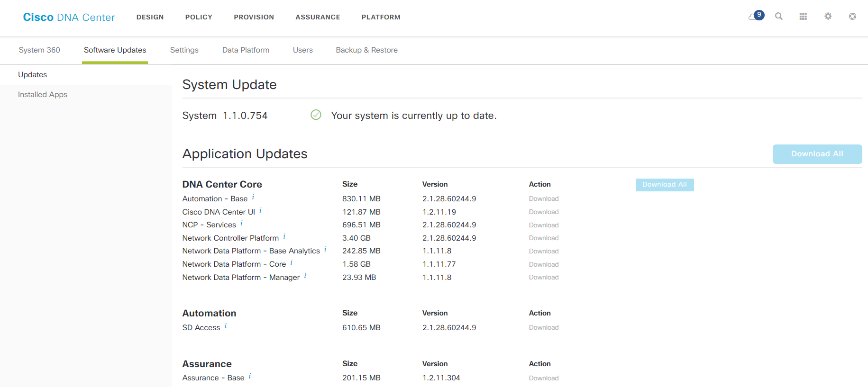Click the 830.11 MB size value

pyautogui.click(x=361, y=199)
